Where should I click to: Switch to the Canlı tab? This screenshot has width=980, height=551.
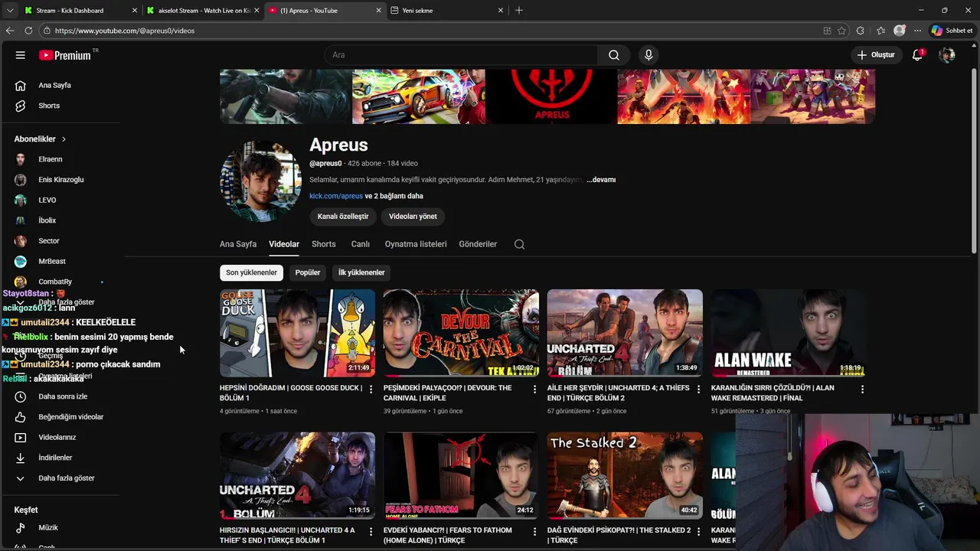coord(361,244)
